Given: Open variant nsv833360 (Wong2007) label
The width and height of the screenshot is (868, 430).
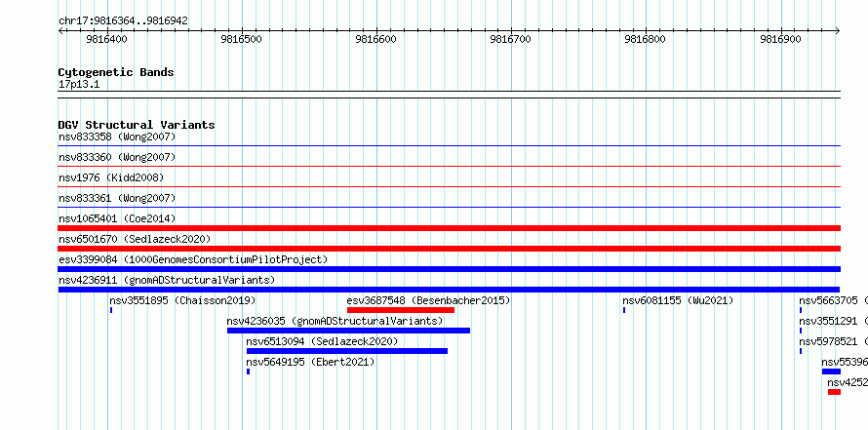Looking at the screenshot, I should 117,157.
